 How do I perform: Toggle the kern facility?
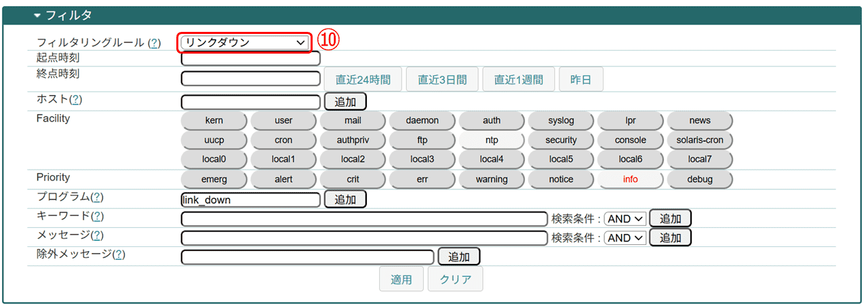click(214, 121)
